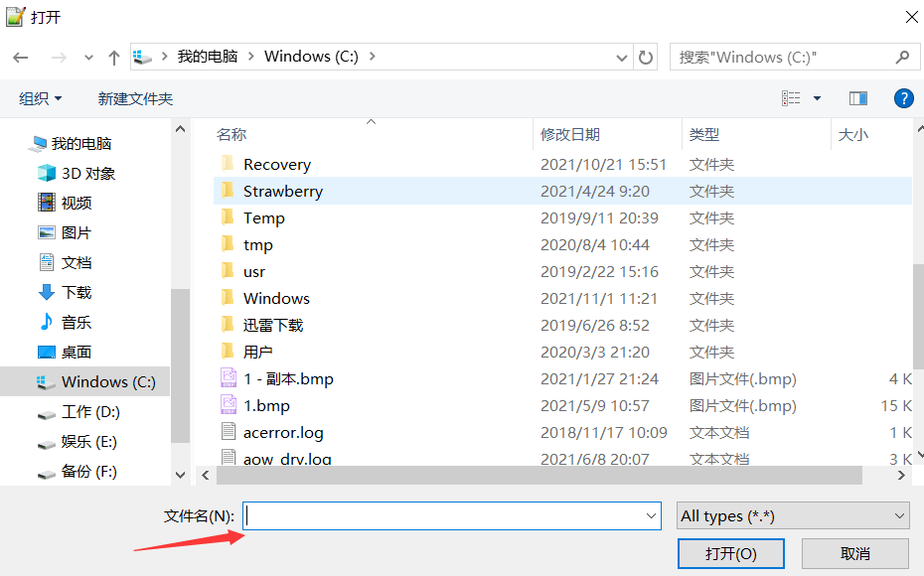Expand the filename history dropdown arrow

click(652, 515)
